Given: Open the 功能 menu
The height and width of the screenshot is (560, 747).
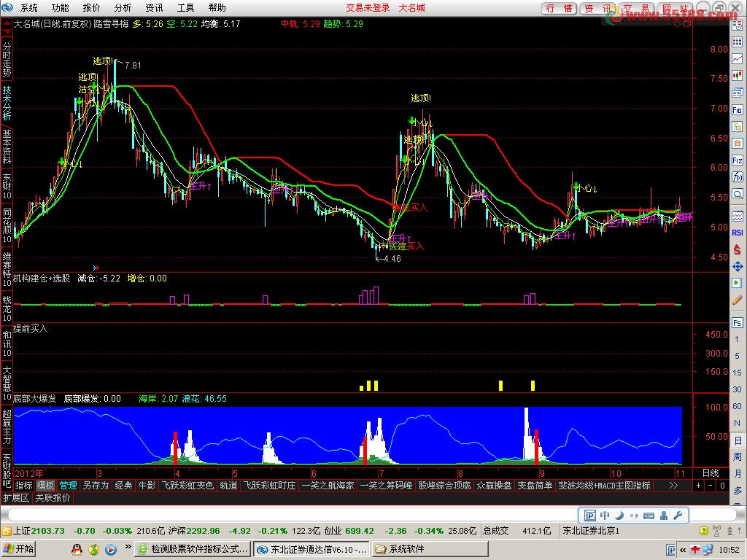Looking at the screenshot, I should point(60,7).
